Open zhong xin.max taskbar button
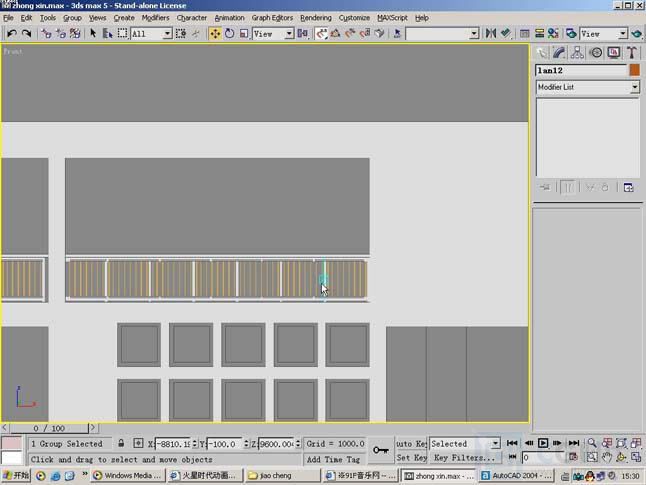The image size is (646, 485). 439,476
